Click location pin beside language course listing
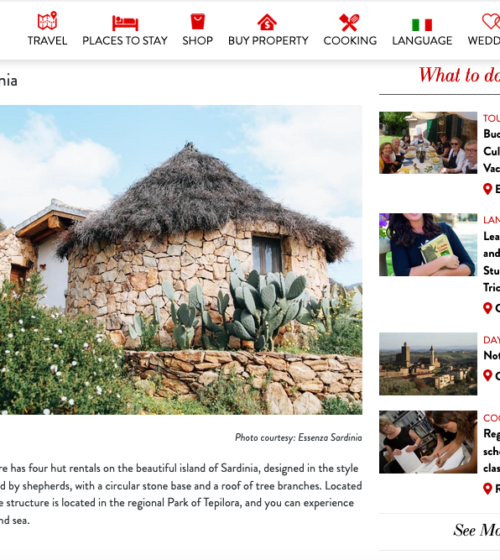The image size is (500, 560). [x=488, y=308]
